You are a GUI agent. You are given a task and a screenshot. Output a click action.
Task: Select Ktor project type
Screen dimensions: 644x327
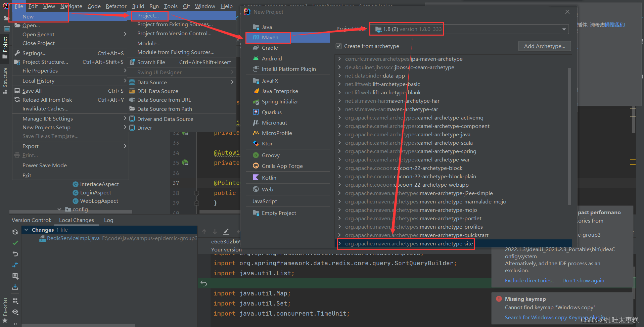click(x=288, y=143)
